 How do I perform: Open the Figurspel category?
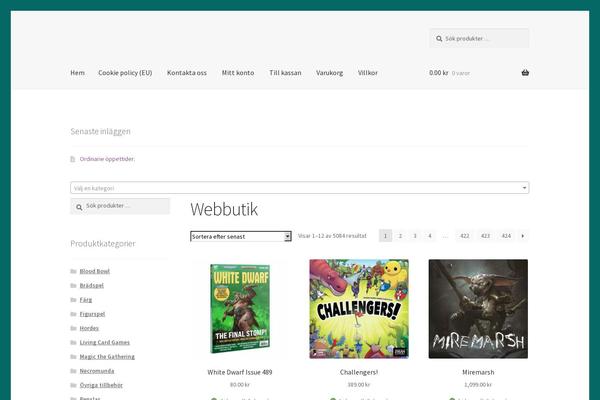(x=92, y=314)
